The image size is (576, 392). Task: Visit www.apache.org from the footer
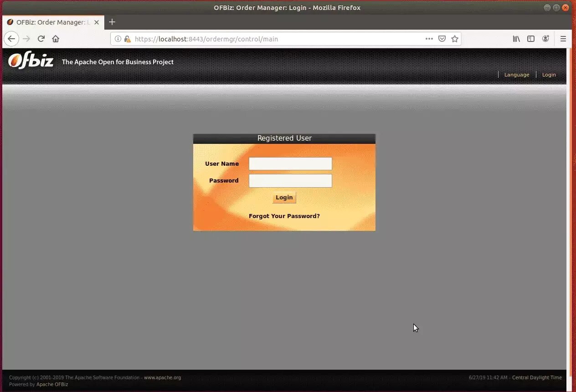(162, 377)
